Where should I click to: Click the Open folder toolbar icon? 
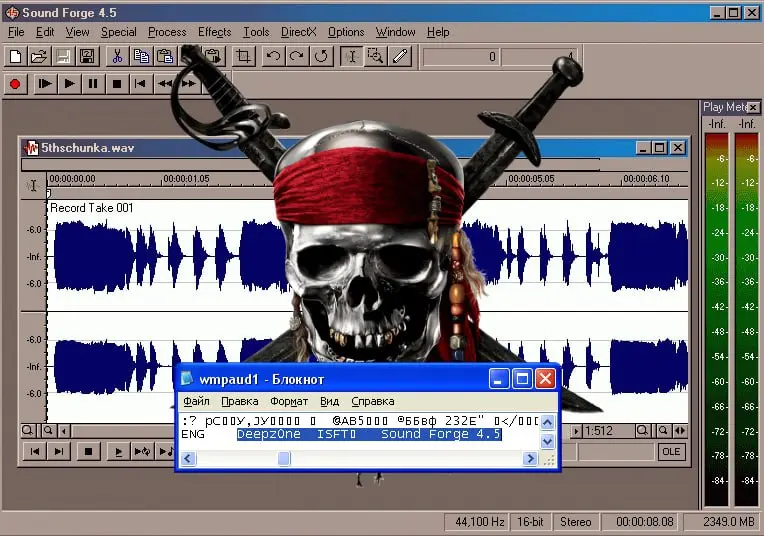tap(39, 57)
